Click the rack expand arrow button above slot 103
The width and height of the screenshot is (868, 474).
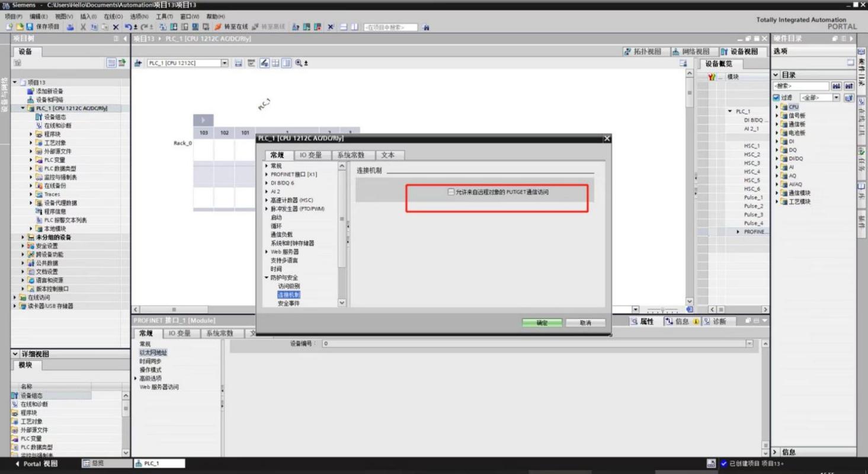point(203,120)
